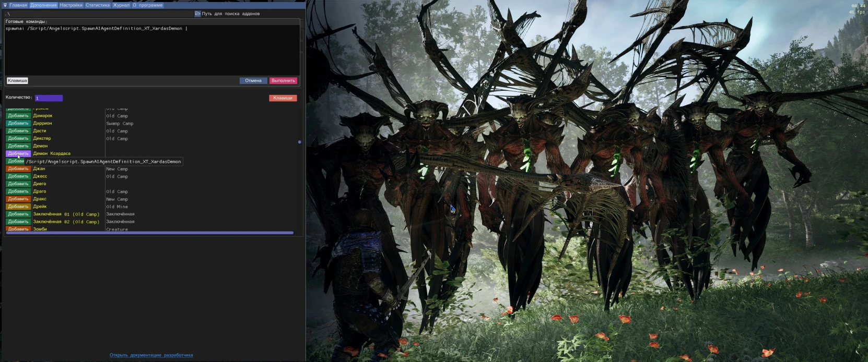Click Swamp Camp label in Даррион row
This screenshot has height=362, width=868.
120,124
